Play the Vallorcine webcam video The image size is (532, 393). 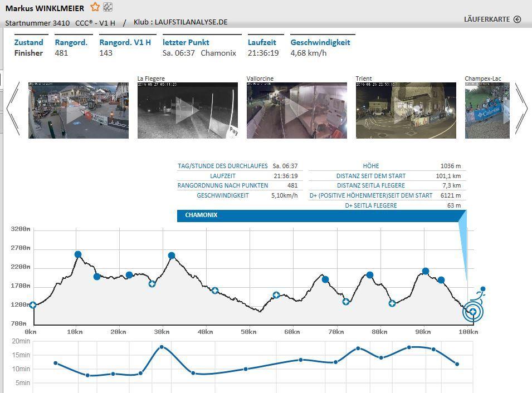click(x=296, y=110)
